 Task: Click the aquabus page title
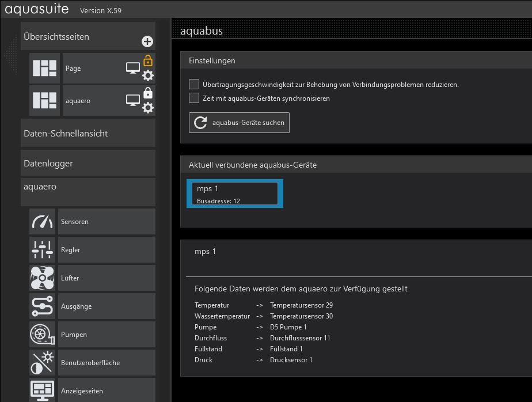pyautogui.click(x=202, y=31)
